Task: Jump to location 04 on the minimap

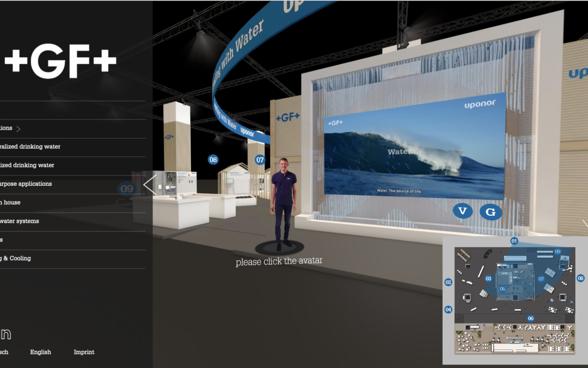Action: point(448,310)
